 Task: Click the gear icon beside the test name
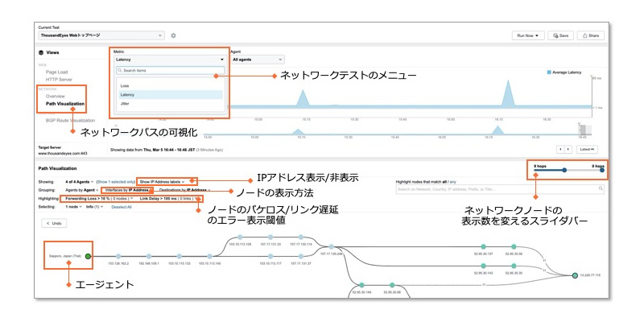(173, 35)
